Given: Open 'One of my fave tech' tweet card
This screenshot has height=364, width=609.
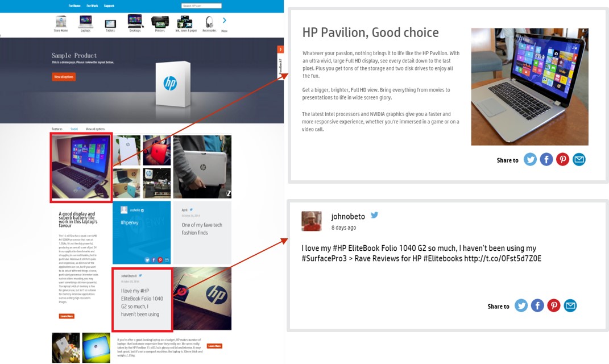Looking at the screenshot, I should click(202, 232).
